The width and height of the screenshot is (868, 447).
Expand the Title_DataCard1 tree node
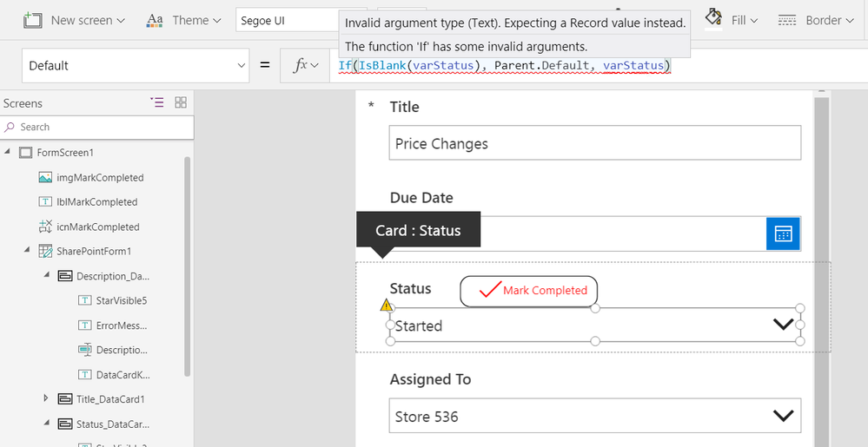point(46,399)
